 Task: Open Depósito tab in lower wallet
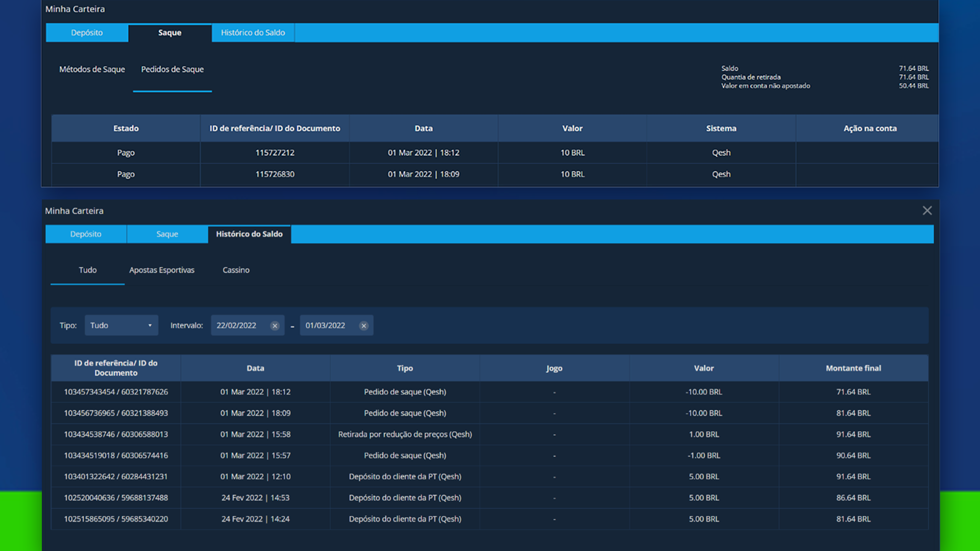click(86, 234)
